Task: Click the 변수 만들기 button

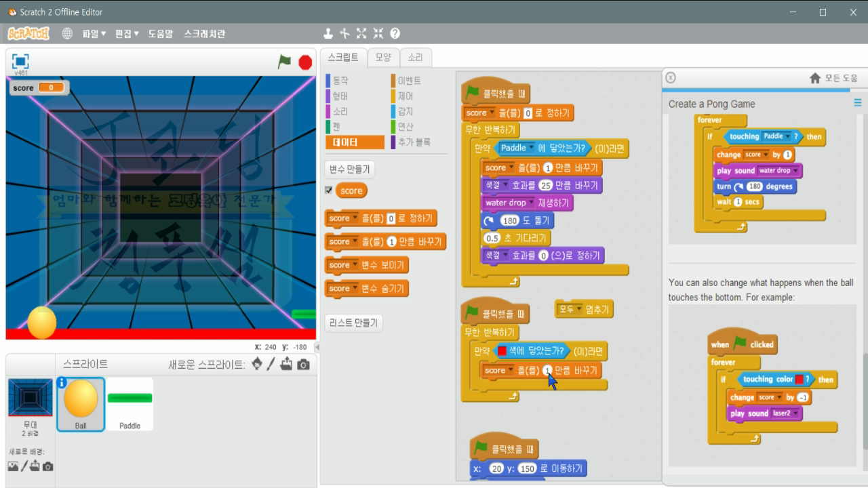Action: point(349,169)
